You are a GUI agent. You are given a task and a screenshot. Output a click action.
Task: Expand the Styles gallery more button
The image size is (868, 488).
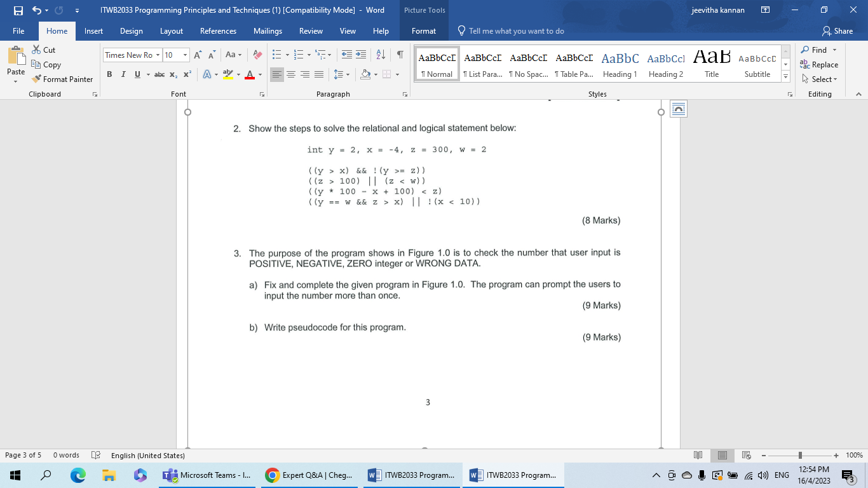click(x=785, y=77)
